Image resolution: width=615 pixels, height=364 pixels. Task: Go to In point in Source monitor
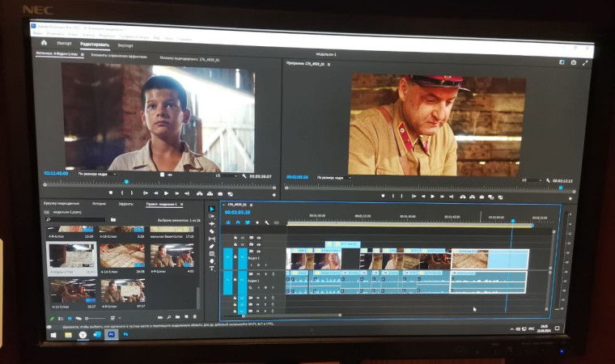click(146, 193)
